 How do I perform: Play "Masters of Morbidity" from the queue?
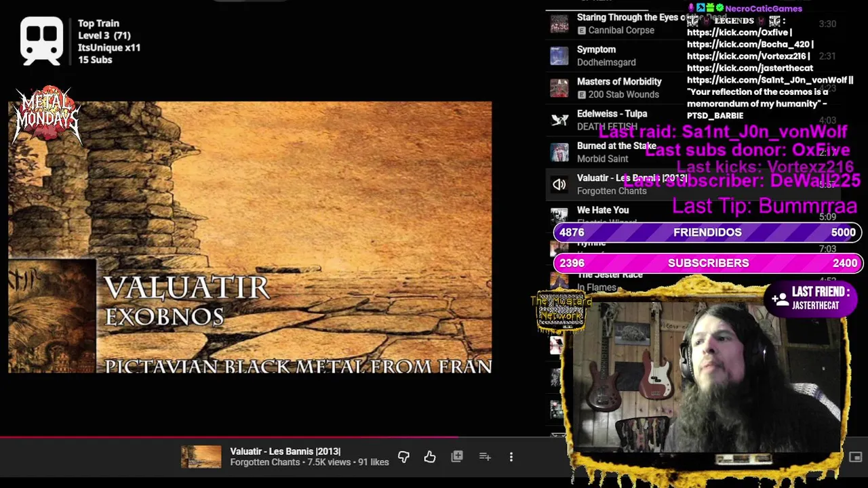[619, 81]
